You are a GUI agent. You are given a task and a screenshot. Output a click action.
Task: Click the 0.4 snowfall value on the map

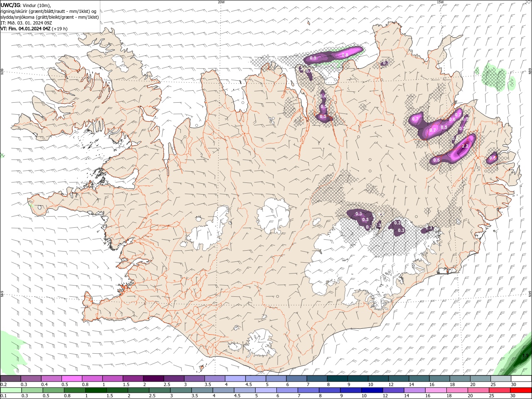click(x=323, y=96)
